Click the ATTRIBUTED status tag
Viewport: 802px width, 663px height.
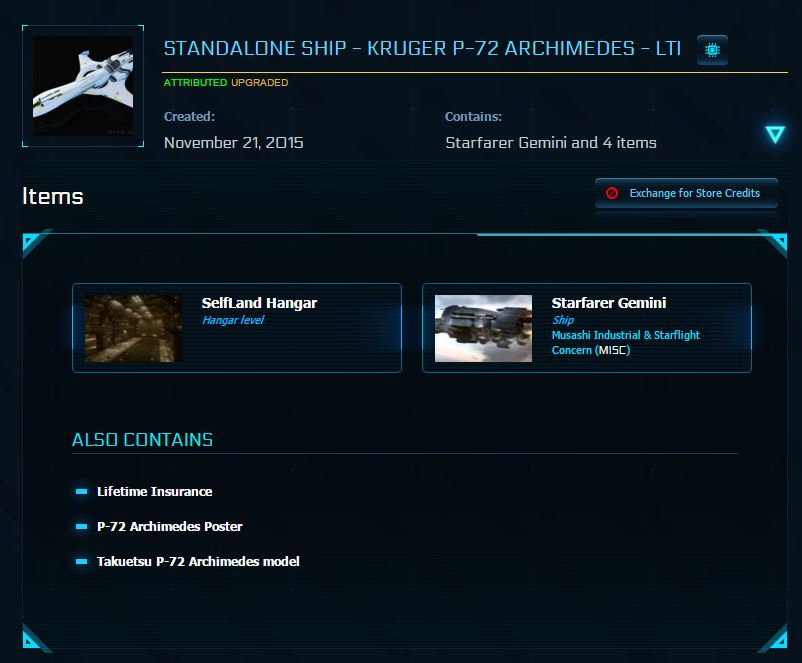[195, 82]
